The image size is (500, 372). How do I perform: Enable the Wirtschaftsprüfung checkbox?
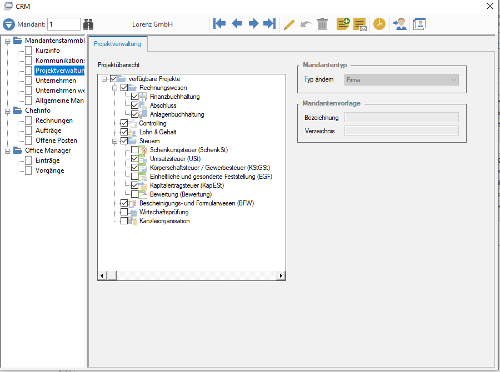pyautogui.click(x=124, y=212)
